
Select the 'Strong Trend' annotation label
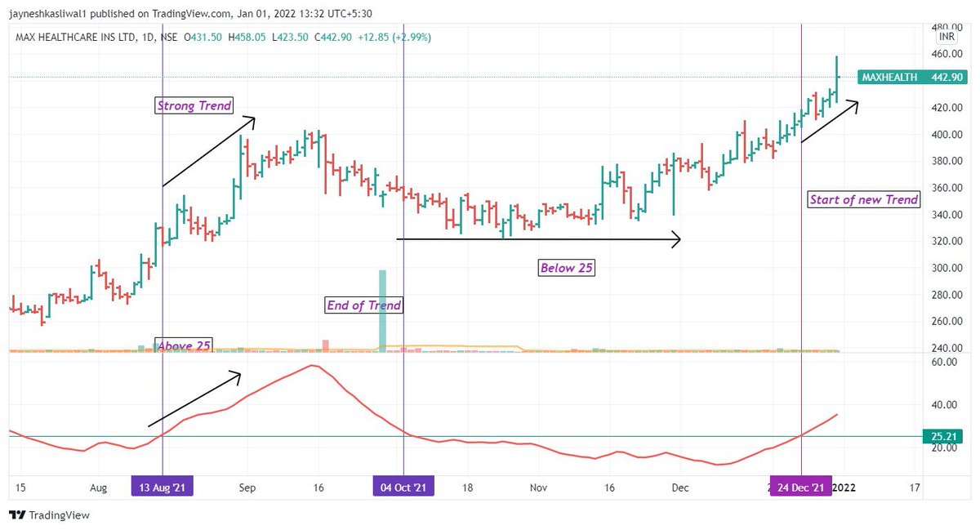(x=194, y=105)
